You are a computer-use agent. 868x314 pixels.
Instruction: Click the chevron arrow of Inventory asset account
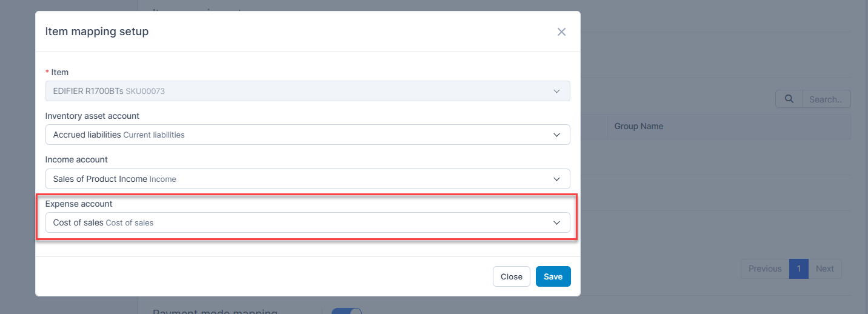556,135
